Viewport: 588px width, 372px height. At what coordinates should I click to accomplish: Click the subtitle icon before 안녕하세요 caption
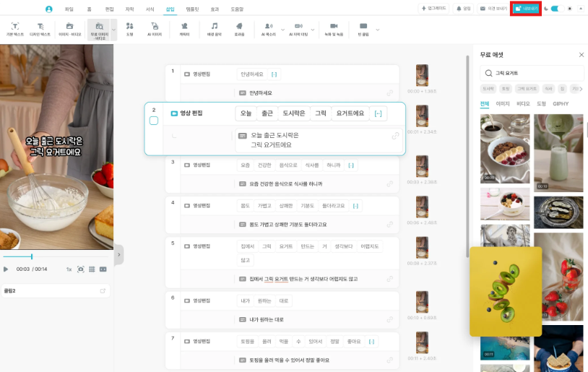pyautogui.click(x=243, y=93)
